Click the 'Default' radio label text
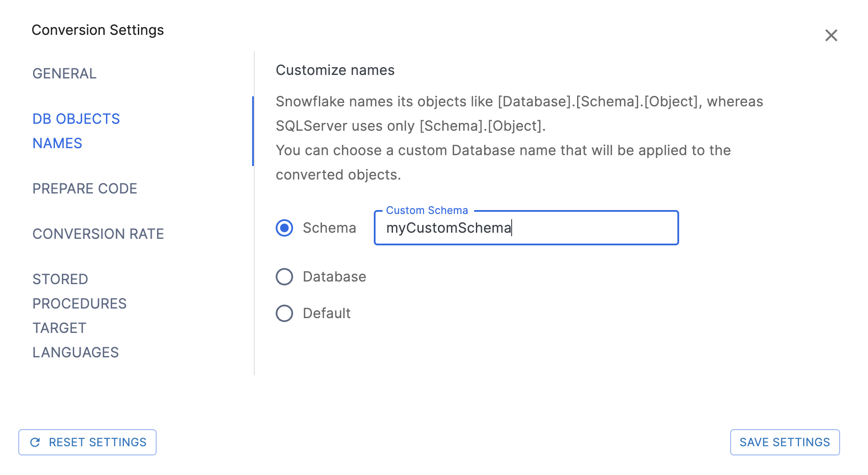Image resolution: width=868 pixels, height=475 pixels. click(326, 313)
